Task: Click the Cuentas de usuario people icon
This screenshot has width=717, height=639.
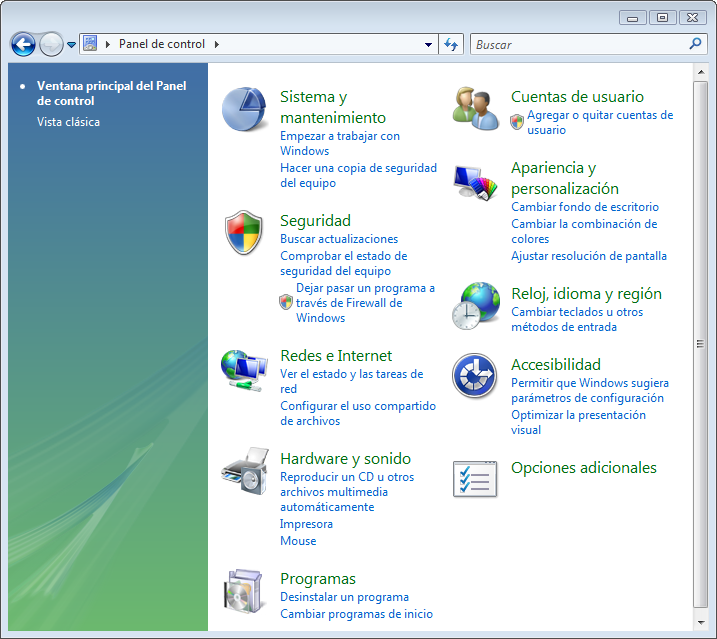Action: point(476,108)
